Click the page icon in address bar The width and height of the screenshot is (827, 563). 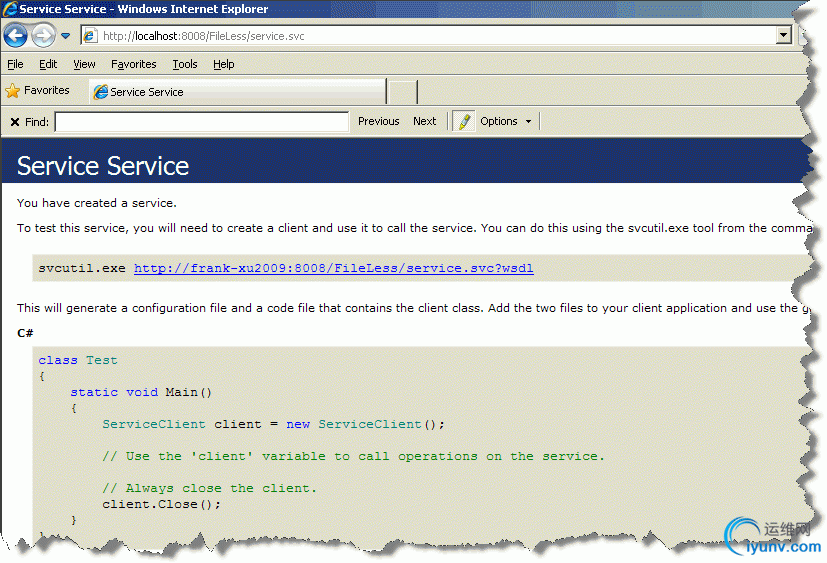point(90,36)
